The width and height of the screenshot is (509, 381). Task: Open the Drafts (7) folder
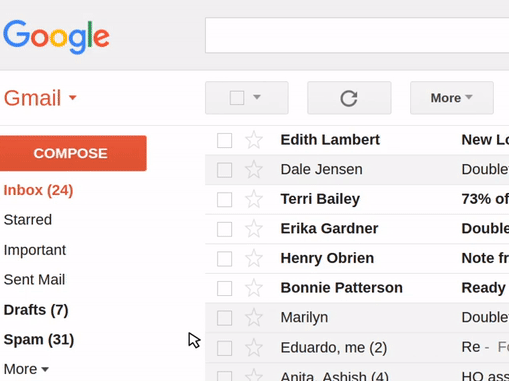[x=36, y=310]
